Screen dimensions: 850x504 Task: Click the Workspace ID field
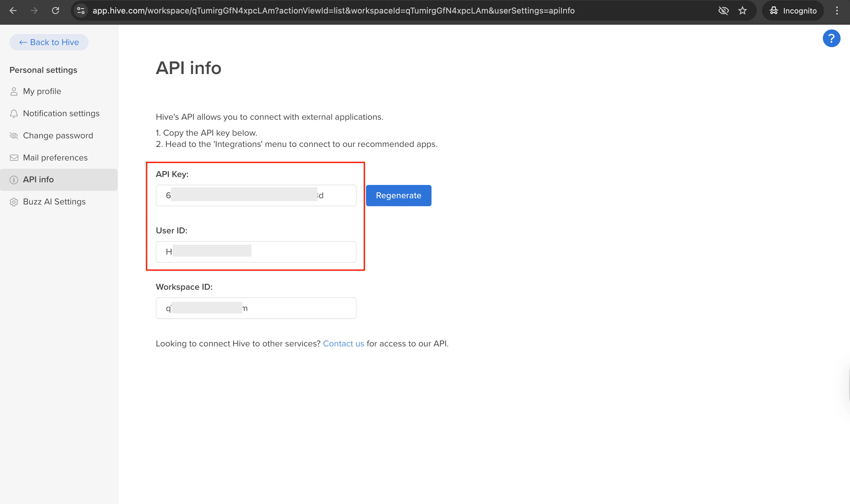pos(256,308)
